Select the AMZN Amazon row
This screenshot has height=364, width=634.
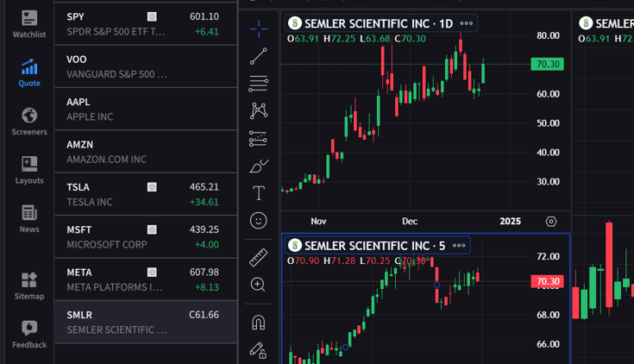146,152
